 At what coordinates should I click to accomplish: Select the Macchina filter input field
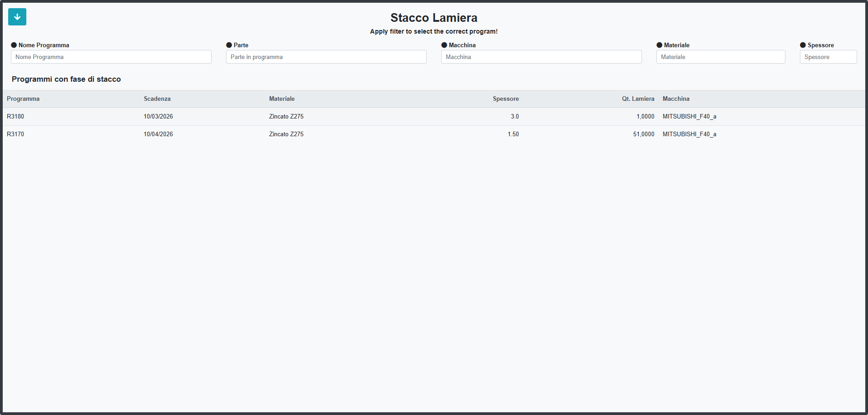coord(542,57)
